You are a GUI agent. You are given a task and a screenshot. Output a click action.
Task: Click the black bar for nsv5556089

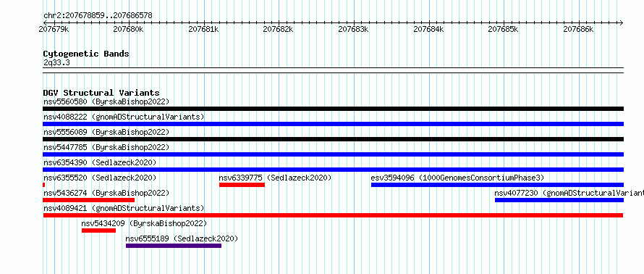pos(333,139)
